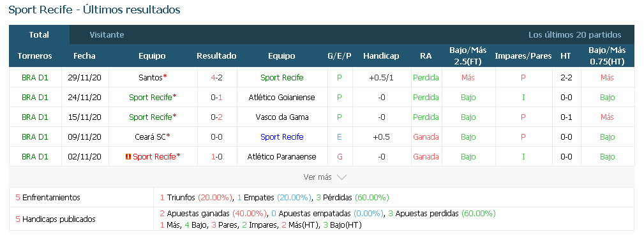Screen dimensions: 644x236
Task: Click the Ver más text
Action: pyautogui.click(x=317, y=177)
